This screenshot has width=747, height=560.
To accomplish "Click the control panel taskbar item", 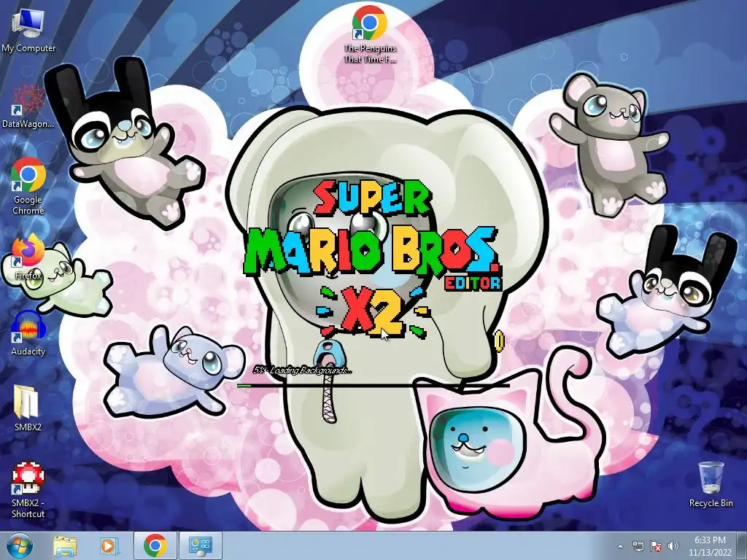I will tap(200, 545).
